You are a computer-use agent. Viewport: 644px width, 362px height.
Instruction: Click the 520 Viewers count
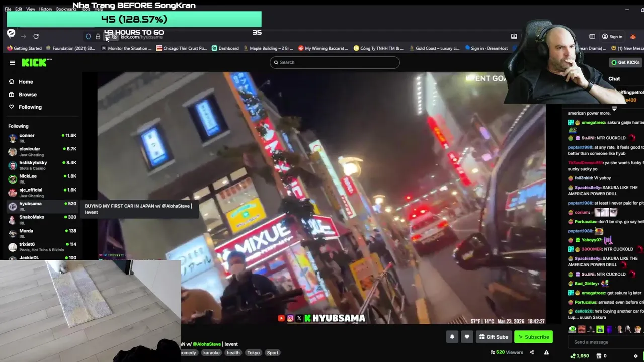point(506,352)
